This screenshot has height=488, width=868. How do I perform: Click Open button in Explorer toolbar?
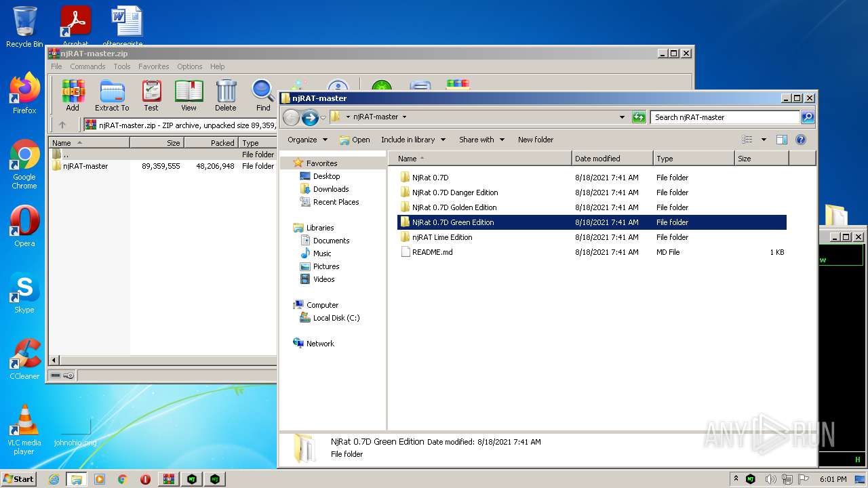355,140
